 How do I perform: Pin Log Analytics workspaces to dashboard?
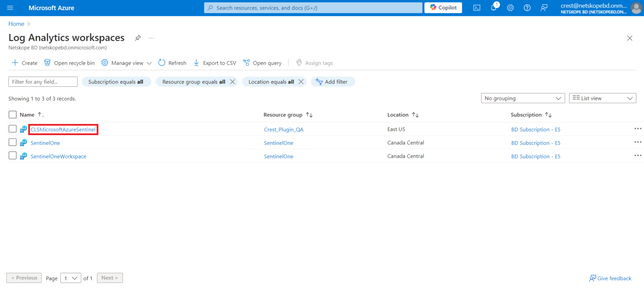(138, 38)
